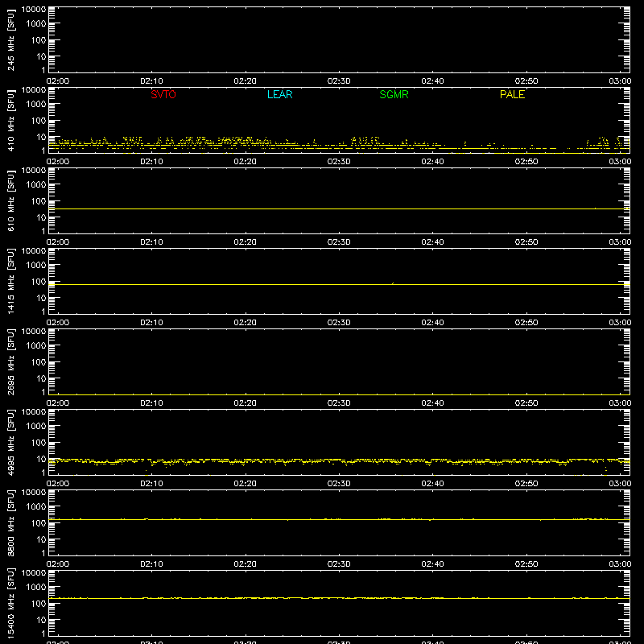Click 02:40 time label below the 610 MHz plot
The image size is (644, 644).
(x=432, y=242)
